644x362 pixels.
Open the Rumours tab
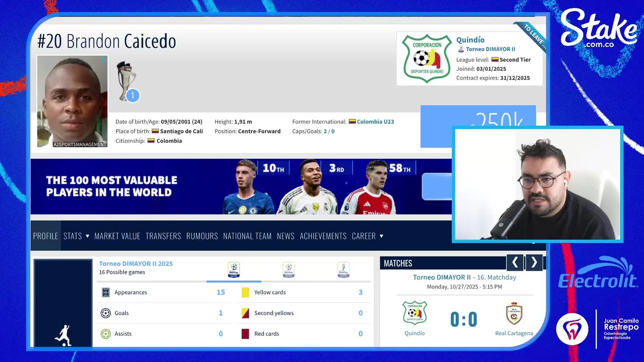pos(202,236)
